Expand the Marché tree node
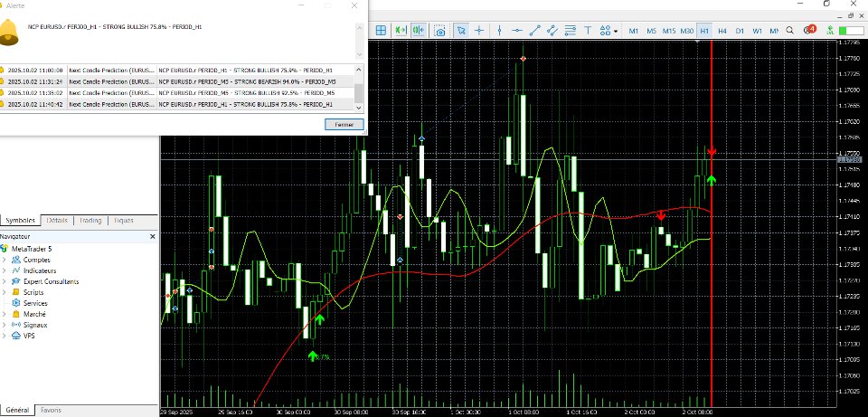Viewport: 868px width, 417px height. [x=4, y=314]
